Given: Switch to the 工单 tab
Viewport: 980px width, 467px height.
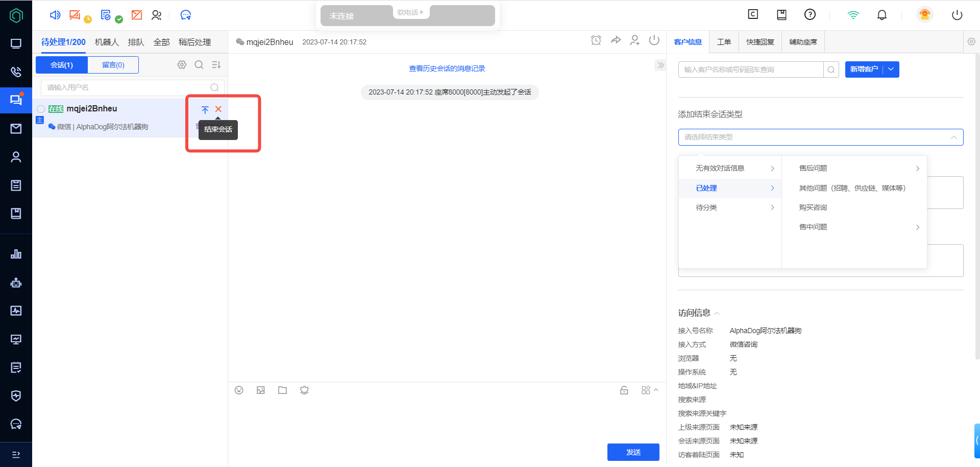Looking at the screenshot, I should (x=724, y=42).
